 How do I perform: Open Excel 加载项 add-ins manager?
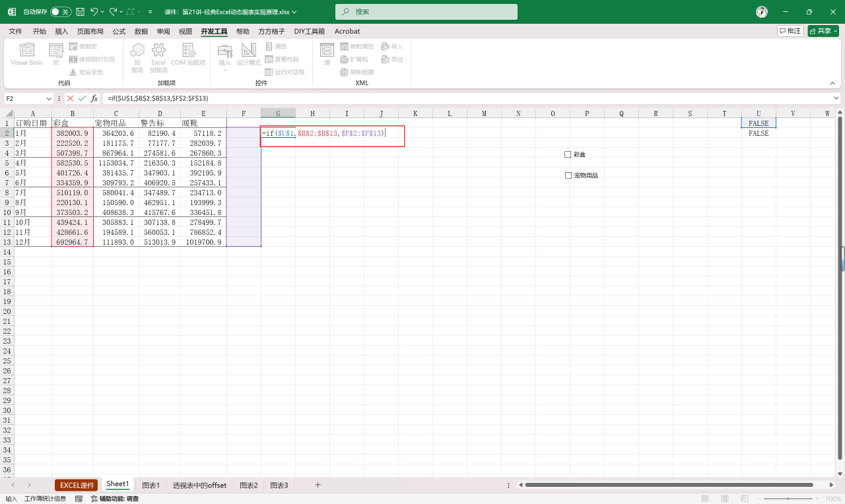158,58
